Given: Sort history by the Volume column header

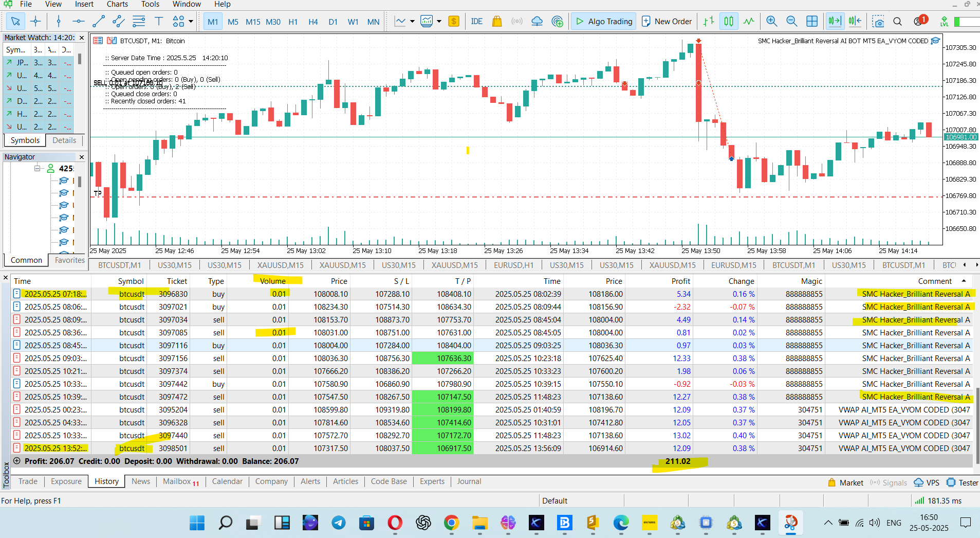Looking at the screenshot, I should click(x=257, y=281).
